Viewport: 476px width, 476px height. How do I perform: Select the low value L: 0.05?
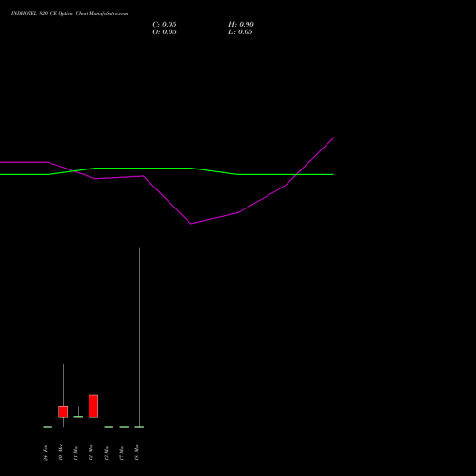pos(241,32)
